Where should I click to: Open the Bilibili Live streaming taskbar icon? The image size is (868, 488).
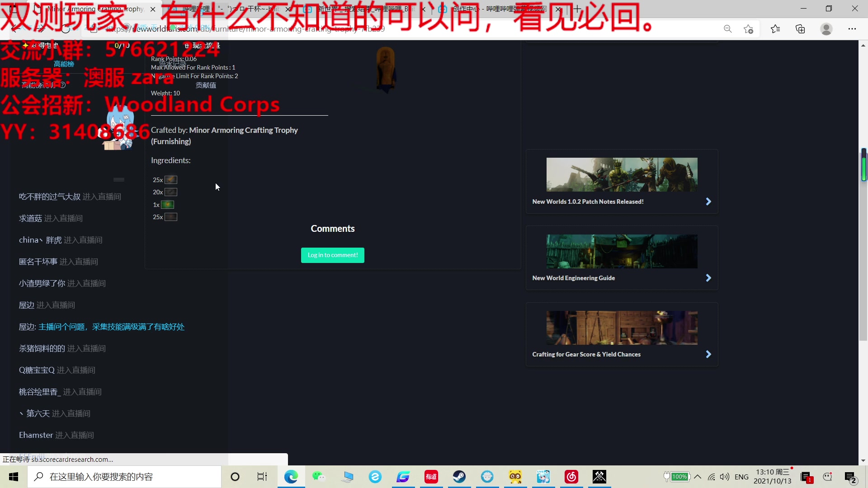pos(543,477)
